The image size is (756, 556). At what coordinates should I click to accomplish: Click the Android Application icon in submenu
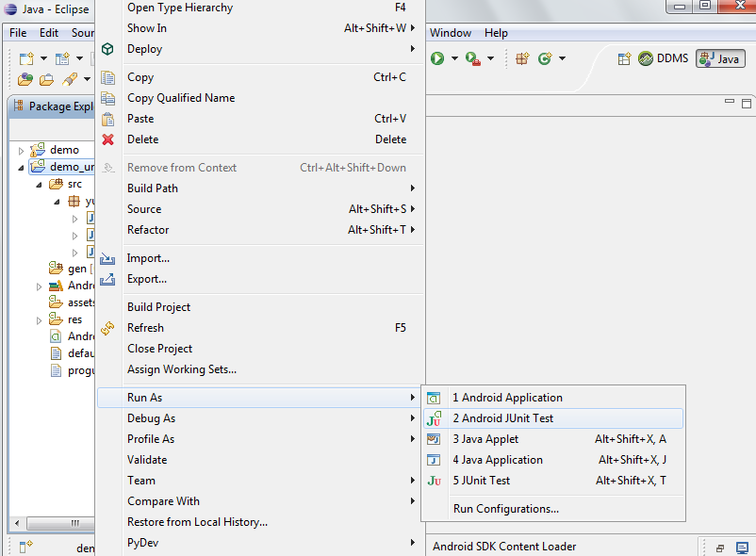[434, 398]
